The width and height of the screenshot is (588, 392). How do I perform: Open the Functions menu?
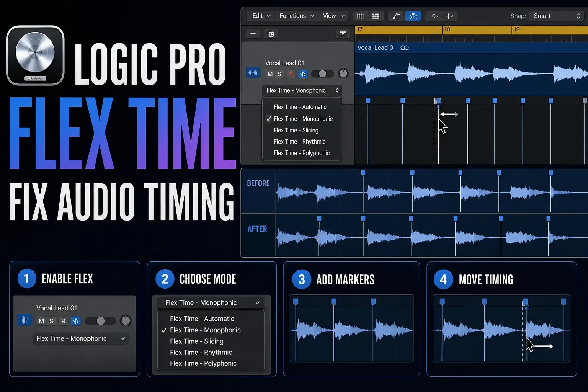[x=297, y=16]
